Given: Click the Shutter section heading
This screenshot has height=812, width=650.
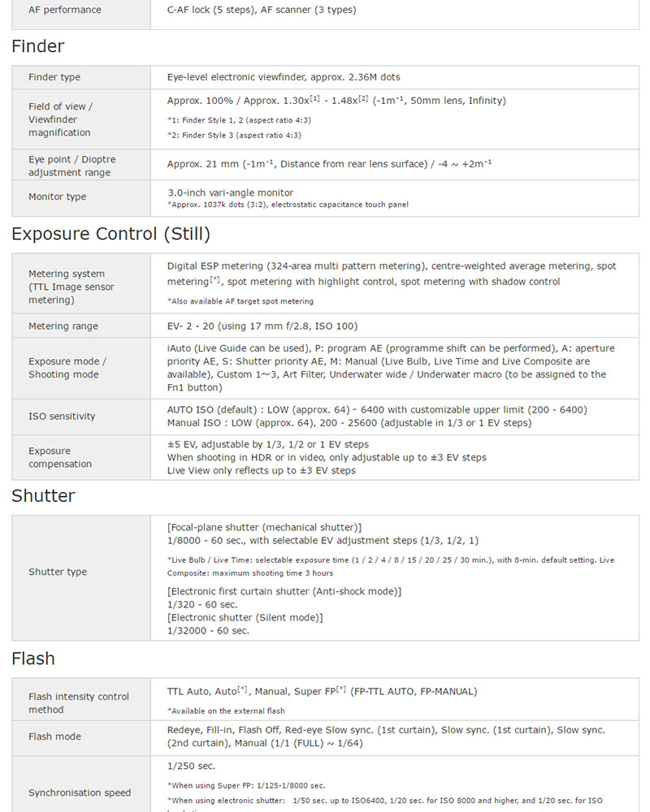Looking at the screenshot, I should pyautogui.click(x=43, y=496).
